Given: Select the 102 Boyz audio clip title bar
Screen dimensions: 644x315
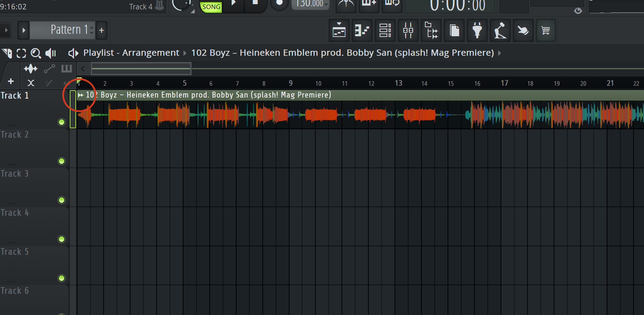Looking at the screenshot, I should [x=360, y=95].
